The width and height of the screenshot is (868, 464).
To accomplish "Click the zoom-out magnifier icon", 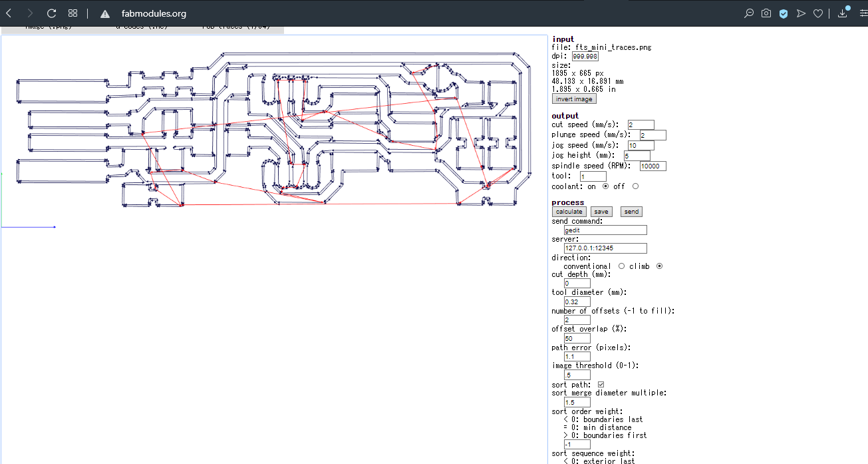I will point(749,13).
